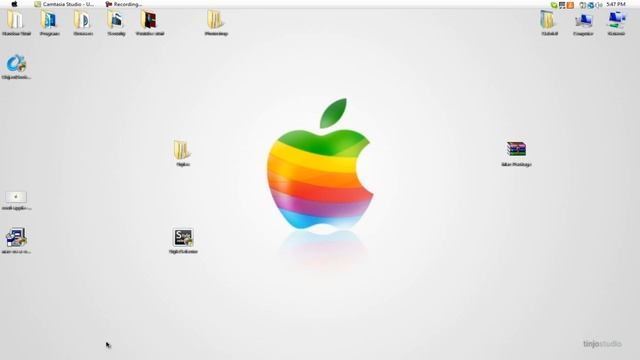Click the blue round tray icon
640x360 pixels.
[x=591, y=5]
